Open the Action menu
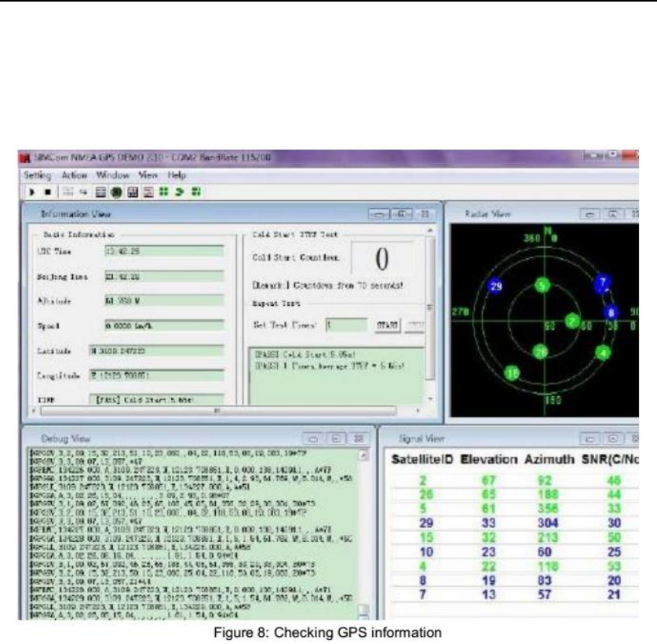 coord(74,175)
